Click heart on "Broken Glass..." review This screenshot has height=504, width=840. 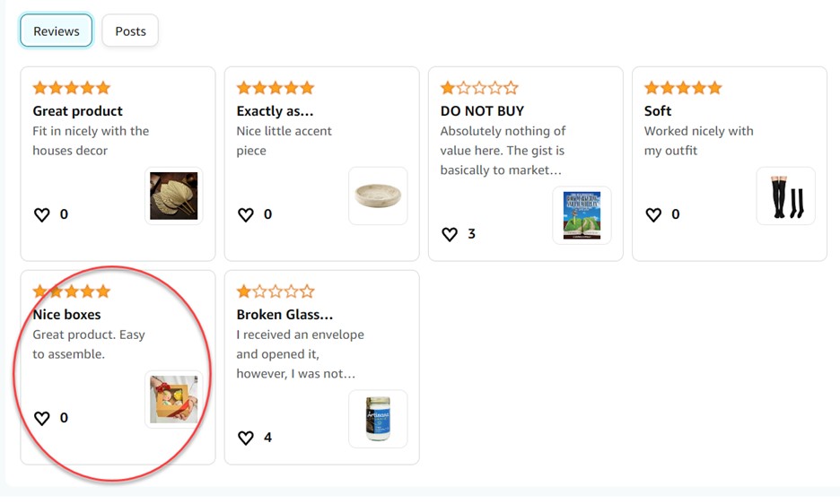point(246,438)
